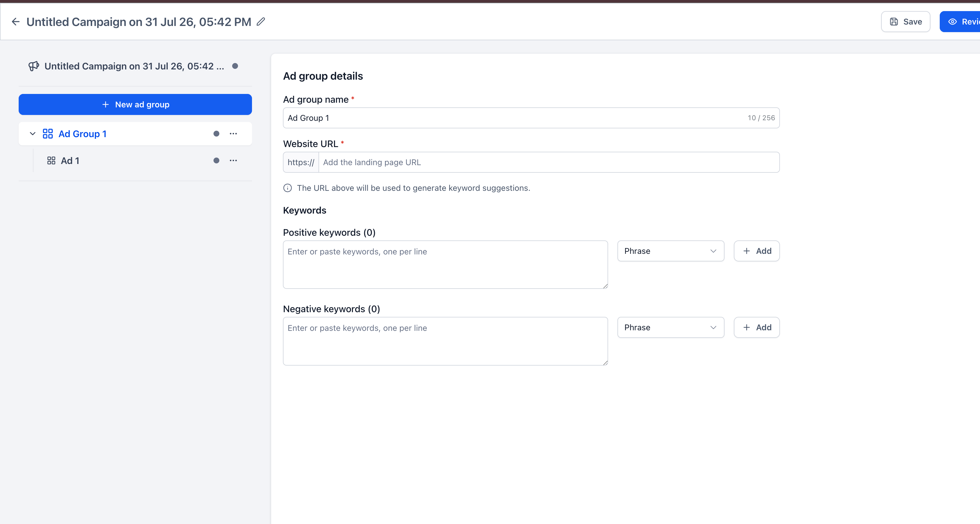Click the Ad group name label

[316, 99]
